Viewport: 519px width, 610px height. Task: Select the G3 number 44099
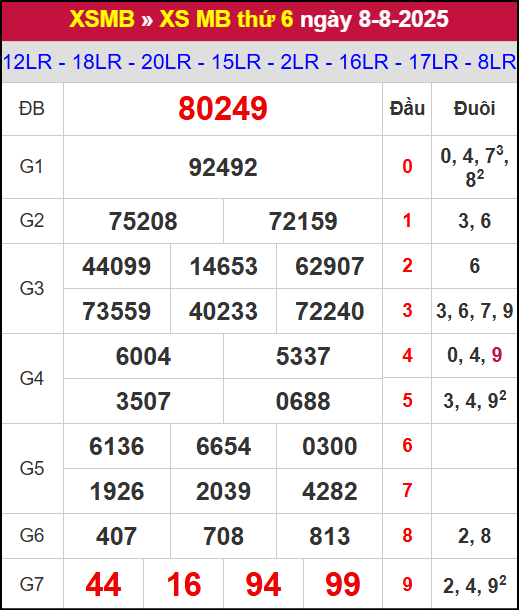pyautogui.click(x=117, y=266)
